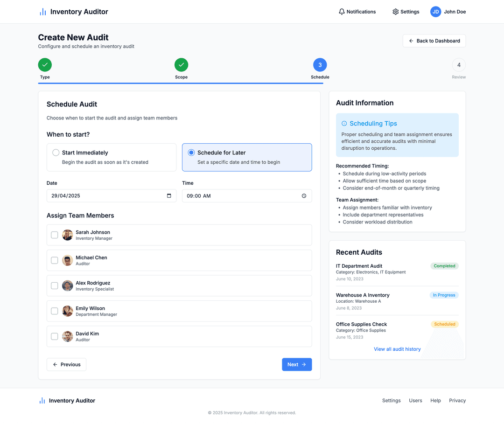Click into the Time input field
The height and width of the screenshot is (424, 504).
coord(238,196)
